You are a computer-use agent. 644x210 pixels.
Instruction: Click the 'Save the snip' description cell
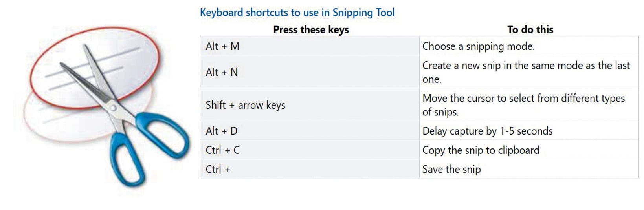click(x=451, y=170)
